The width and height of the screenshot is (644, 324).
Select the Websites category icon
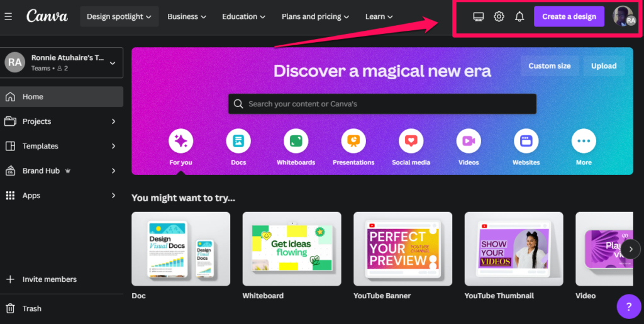(x=526, y=141)
